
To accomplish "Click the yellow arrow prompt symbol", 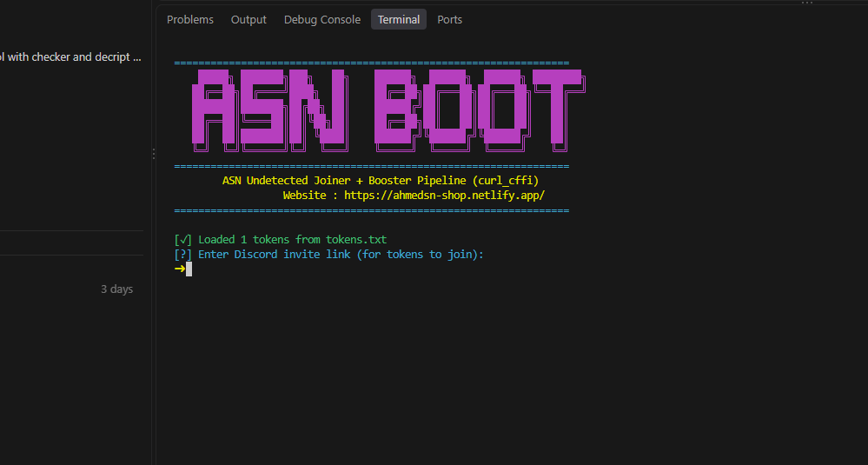I will (180, 269).
